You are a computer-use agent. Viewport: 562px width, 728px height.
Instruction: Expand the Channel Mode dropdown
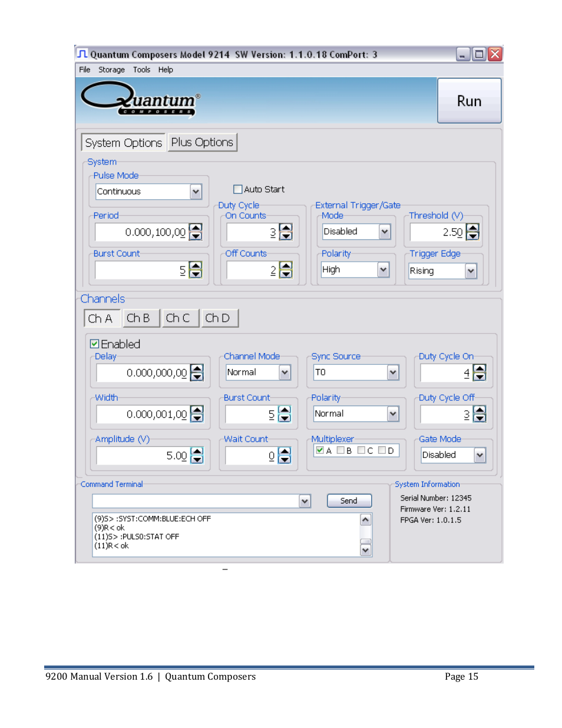click(285, 372)
